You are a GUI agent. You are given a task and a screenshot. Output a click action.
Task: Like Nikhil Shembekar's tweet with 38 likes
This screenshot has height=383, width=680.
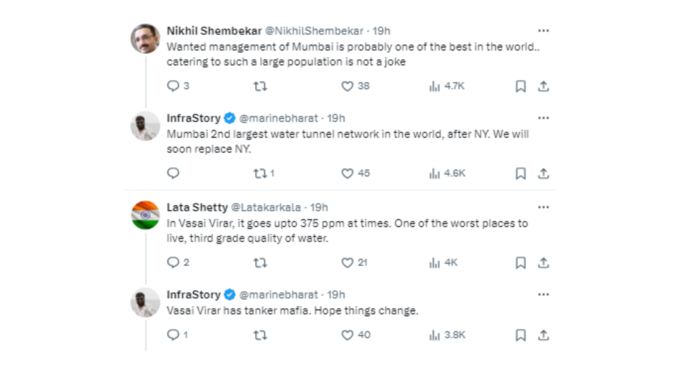[x=347, y=86]
